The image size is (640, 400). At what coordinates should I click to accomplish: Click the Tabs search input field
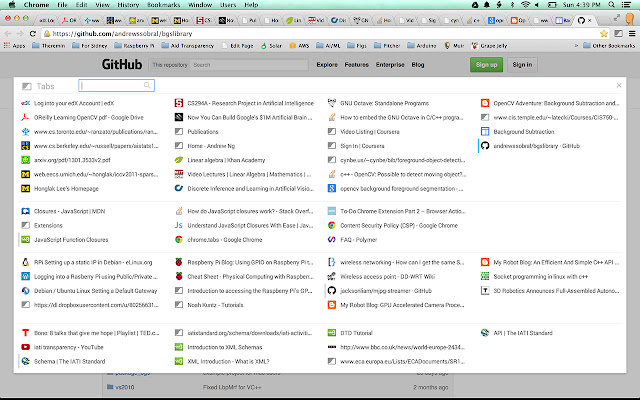point(116,85)
